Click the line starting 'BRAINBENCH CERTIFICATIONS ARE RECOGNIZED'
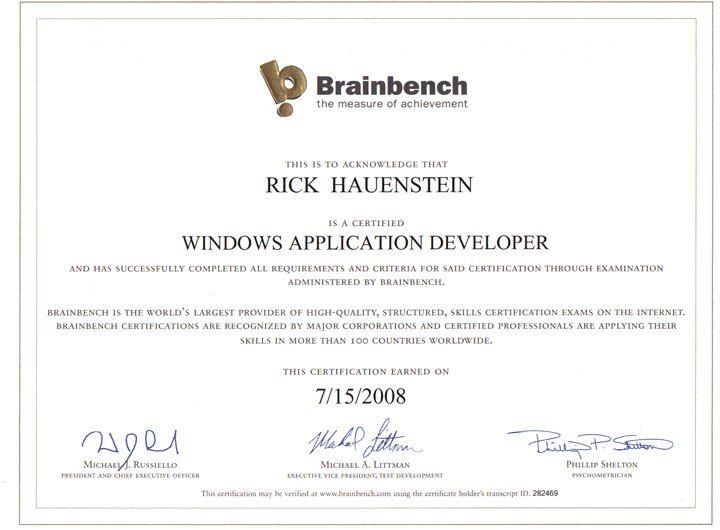720x530 pixels. pyautogui.click(x=366, y=327)
